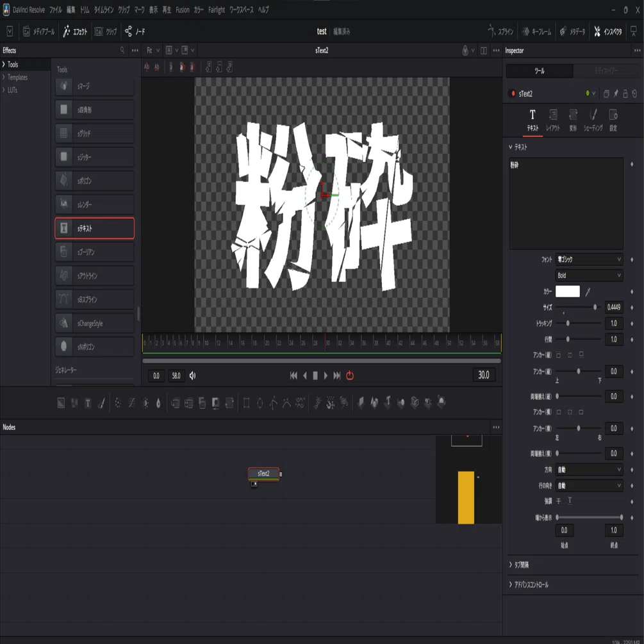Click the eyedropper color picker icon
The height and width of the screenshot is (644, 644).
click(588, 292)
